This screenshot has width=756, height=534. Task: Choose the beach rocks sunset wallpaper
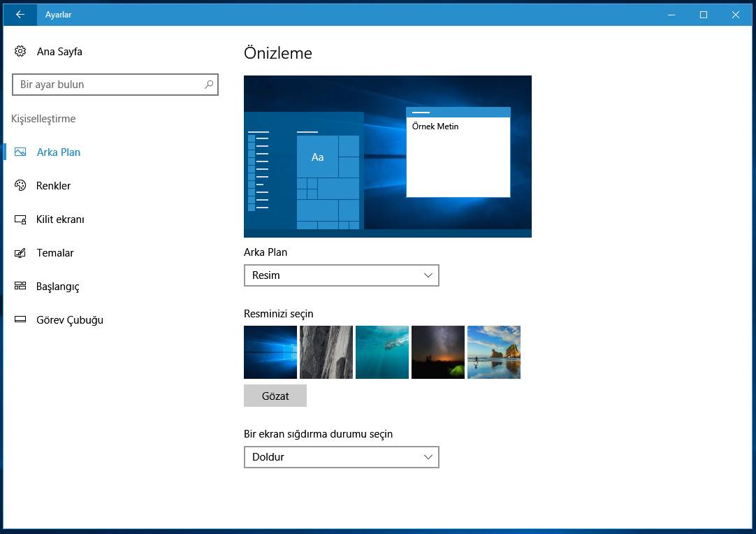point(494,352)
